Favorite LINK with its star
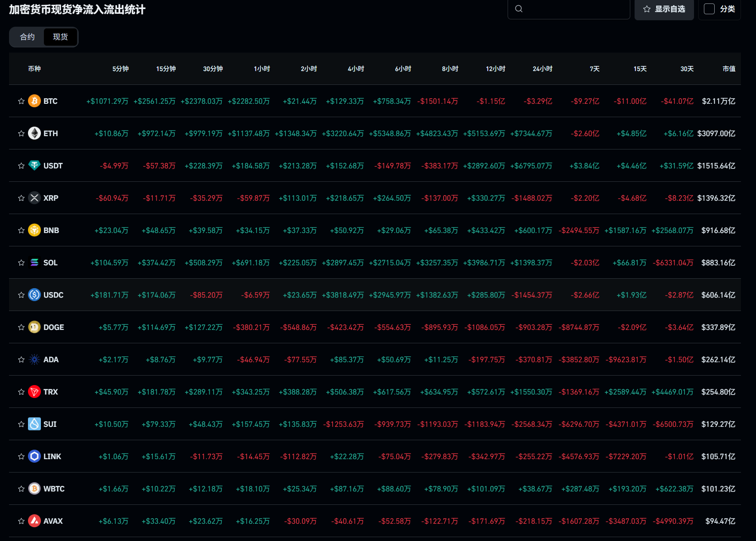756x541 pixels. click(x=21, y=457)
